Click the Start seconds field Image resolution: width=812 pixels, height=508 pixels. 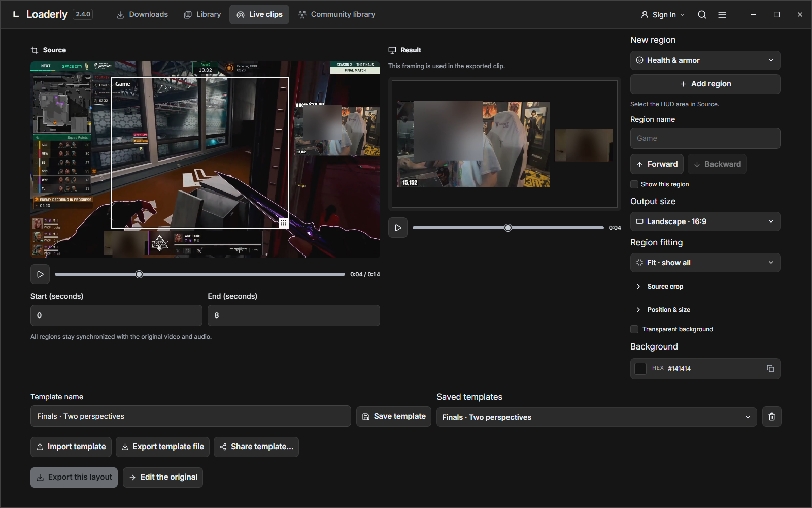click(x=116, y=315)
